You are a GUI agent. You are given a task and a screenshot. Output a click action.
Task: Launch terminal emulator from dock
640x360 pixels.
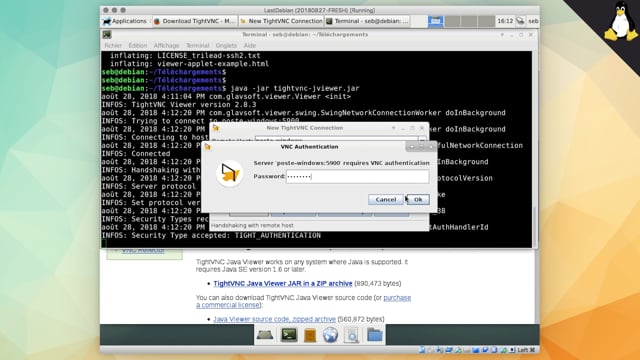(289, 335)
